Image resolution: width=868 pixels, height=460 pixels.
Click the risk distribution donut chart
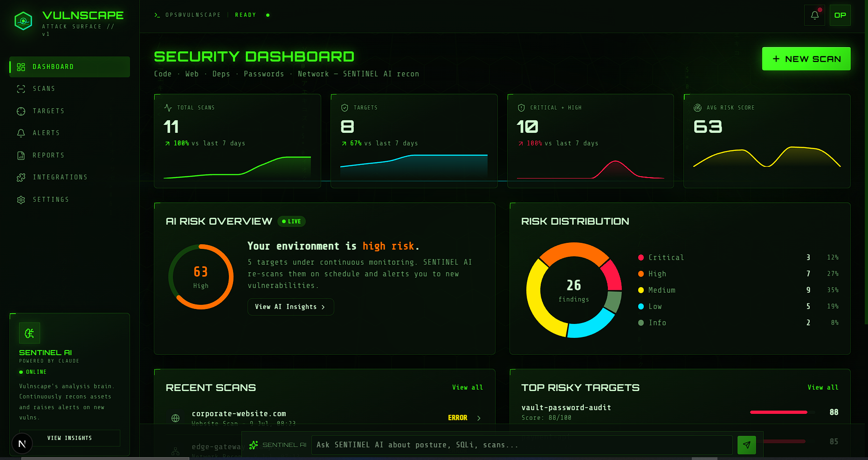pos(574,290)
